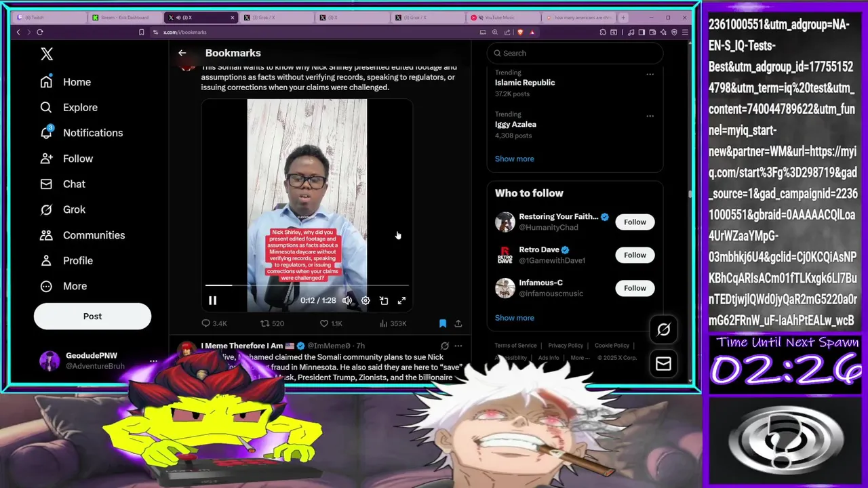Mute the video volume
Viewport: 868px width, 488px height.
[347, 300]
